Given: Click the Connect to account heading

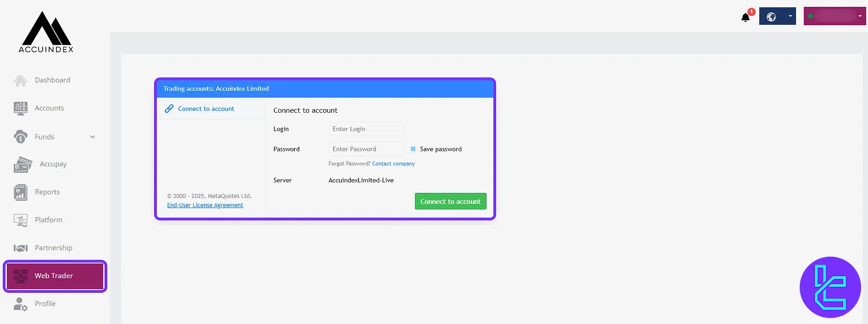Looking at the screenshot, I should 305,110.
